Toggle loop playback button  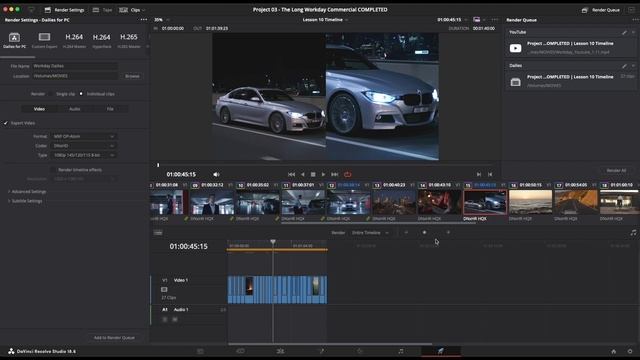click(347, 174)
